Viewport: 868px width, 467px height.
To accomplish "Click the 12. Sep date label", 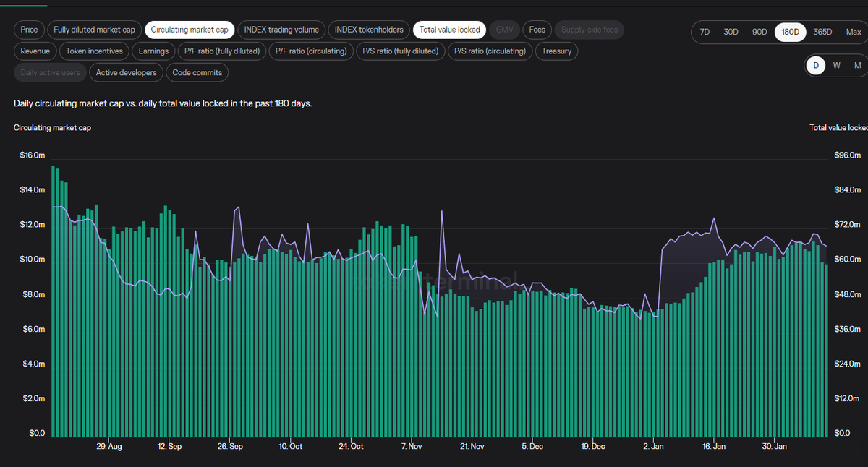I will (x=169, y=447).
